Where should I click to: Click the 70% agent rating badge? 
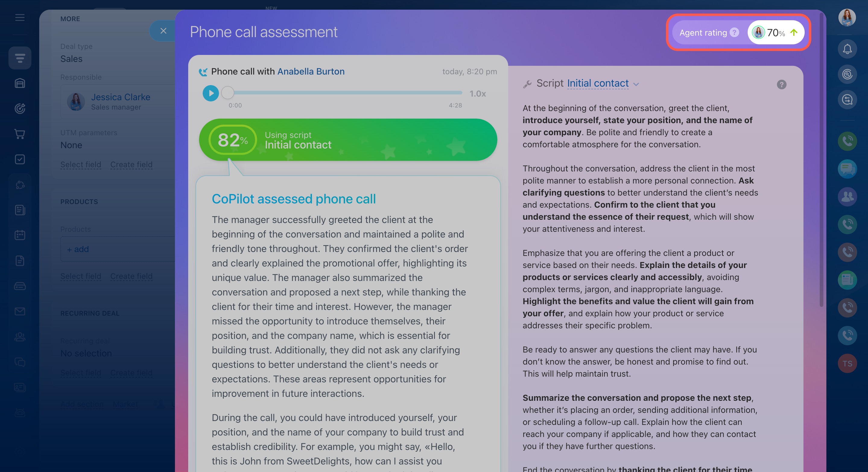776,33
